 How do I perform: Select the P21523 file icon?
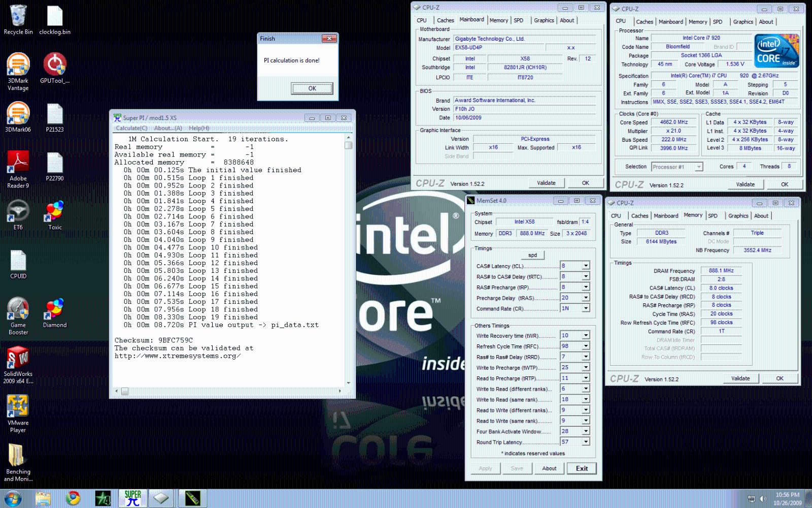55,118
